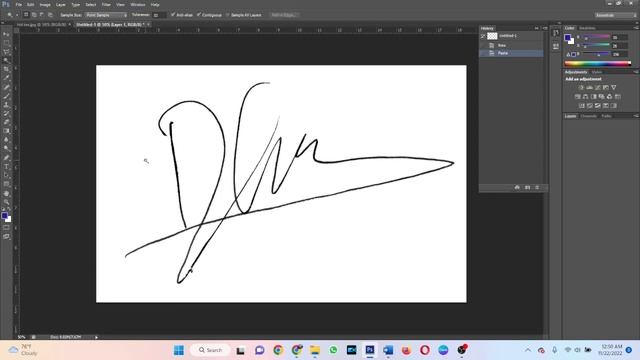The image size is (640, 360).
Task: Select the Eyedropper tool
Action: coord(6,78)
